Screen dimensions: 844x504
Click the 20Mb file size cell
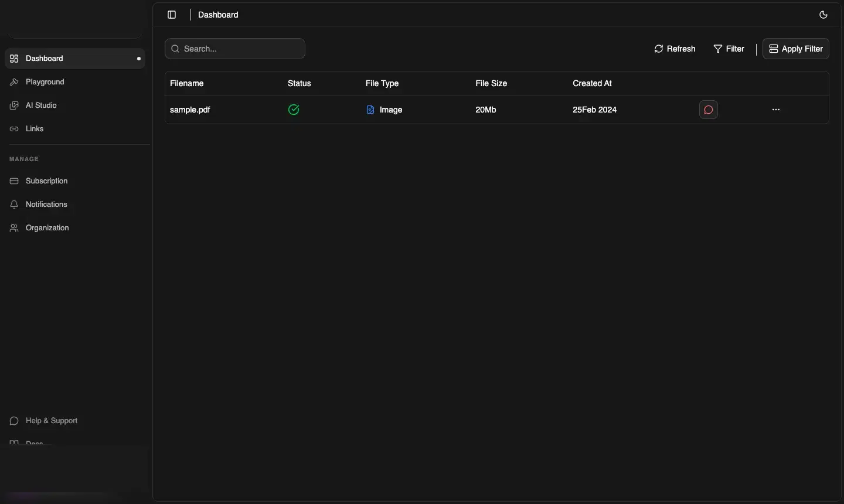pos(486,110)
